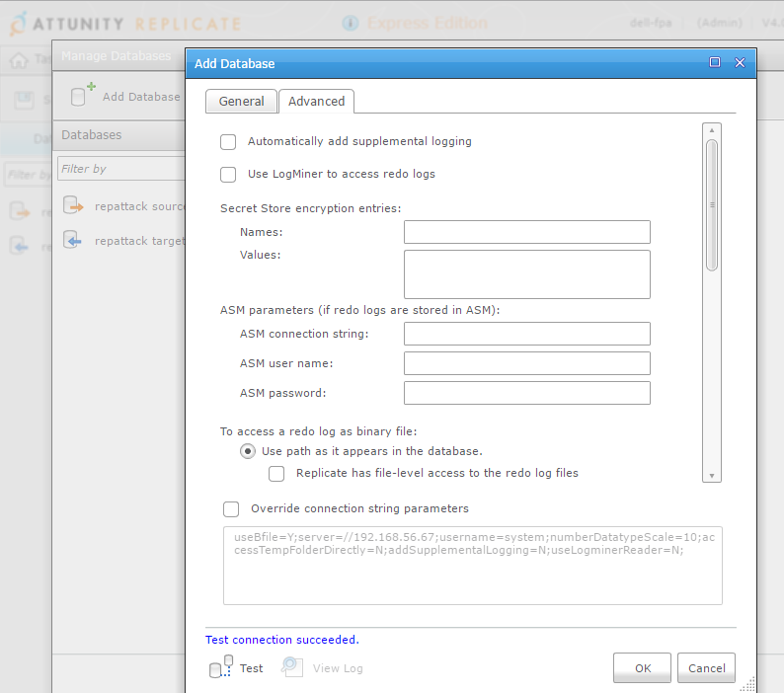Run Test connection icon

(220, 667)
